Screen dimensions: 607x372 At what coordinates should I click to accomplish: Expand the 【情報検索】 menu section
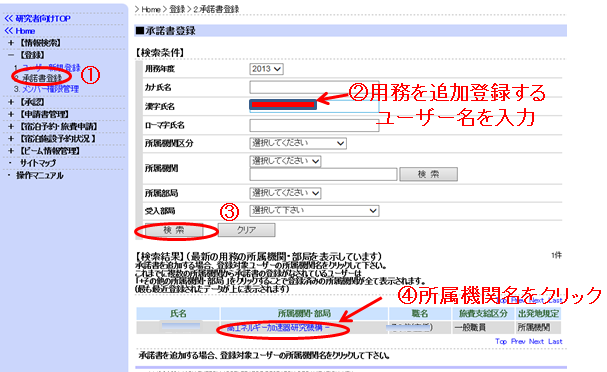(x=35, y=43)
